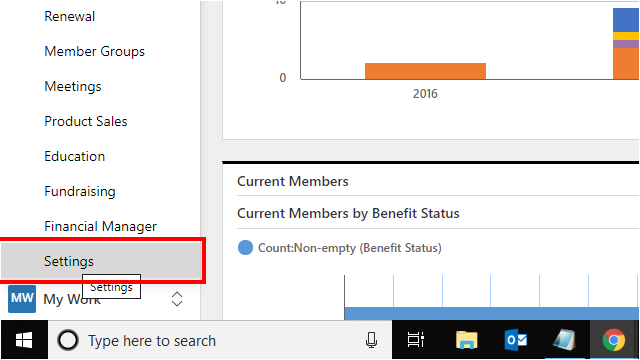Click the Cortana circle icon
Viewport: 640px width, 360px height.
coord(68,340)
